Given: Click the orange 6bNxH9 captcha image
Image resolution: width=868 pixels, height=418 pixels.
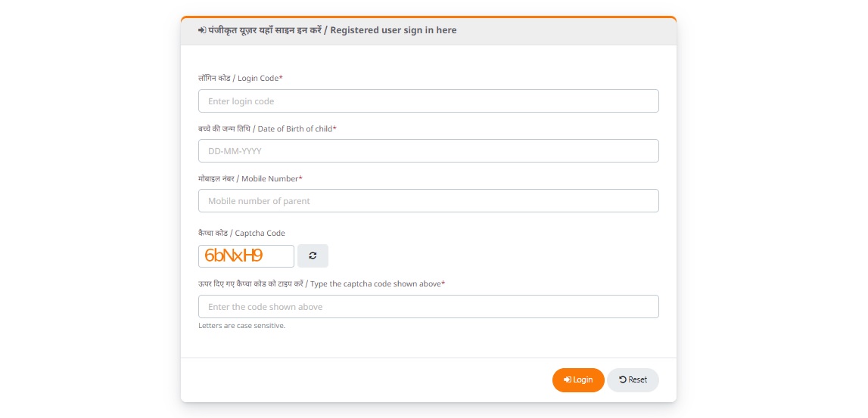Looking at the screenshot, I should [x=246, y=255].
